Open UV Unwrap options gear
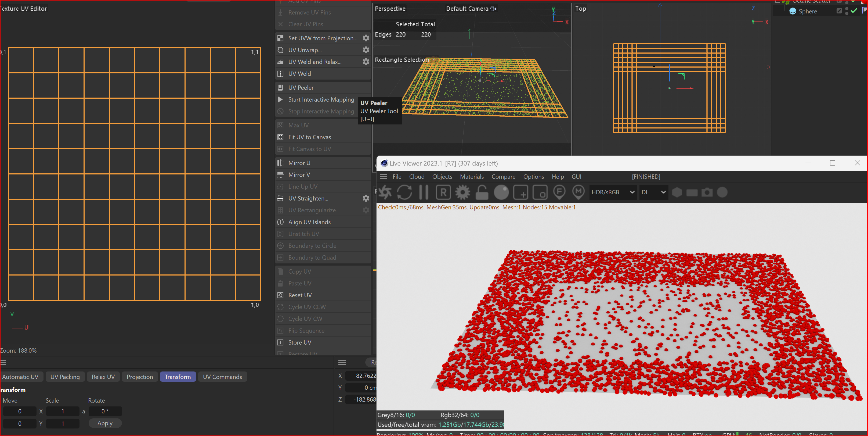The height and width of the screenshot is (436, 868). pyautogui.click(x=366, y=50)
